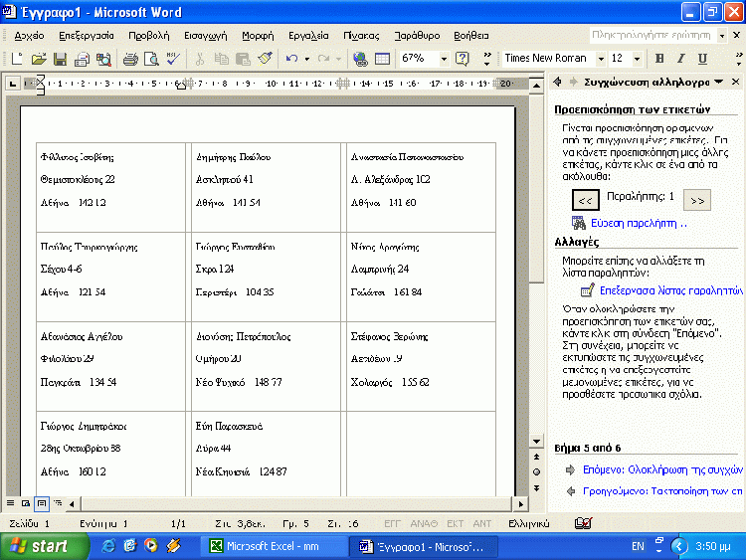
Task: Save the document with the floppy icon
Action: (61, 59)
